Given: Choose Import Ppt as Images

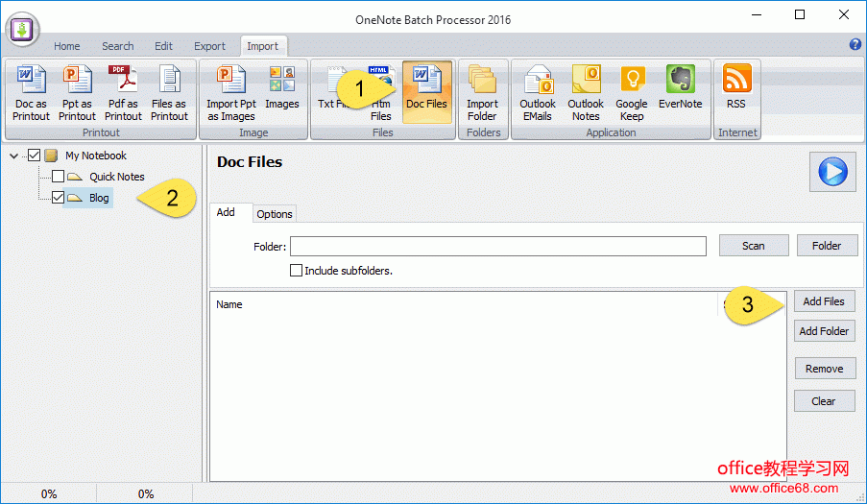Looking at the screenshot, I should click(x=231, y=92).
